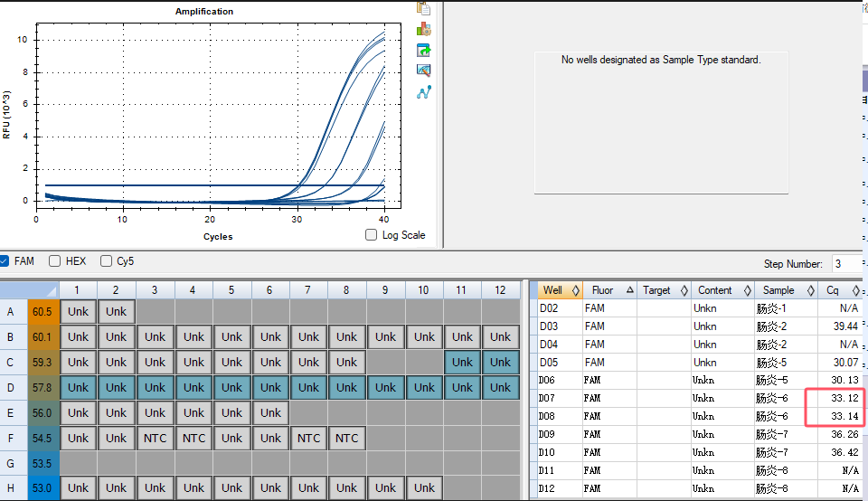Select well E6 marked Unk
Screen dimensions: 868x501
click(270, 413)
